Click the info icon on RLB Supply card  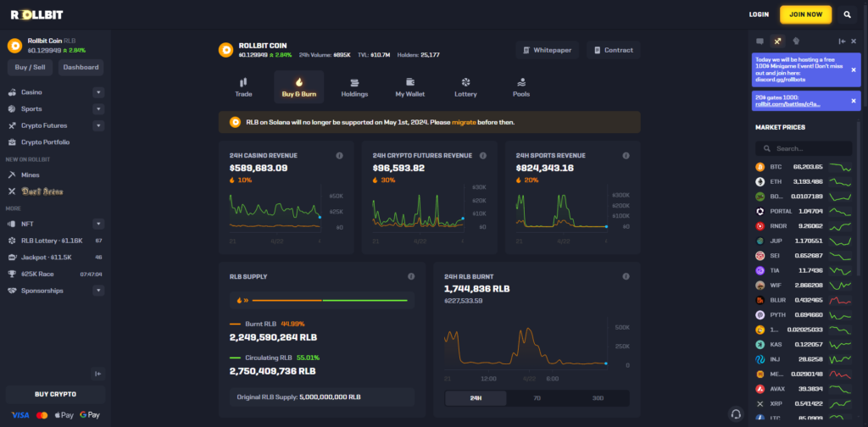[411, 276]
